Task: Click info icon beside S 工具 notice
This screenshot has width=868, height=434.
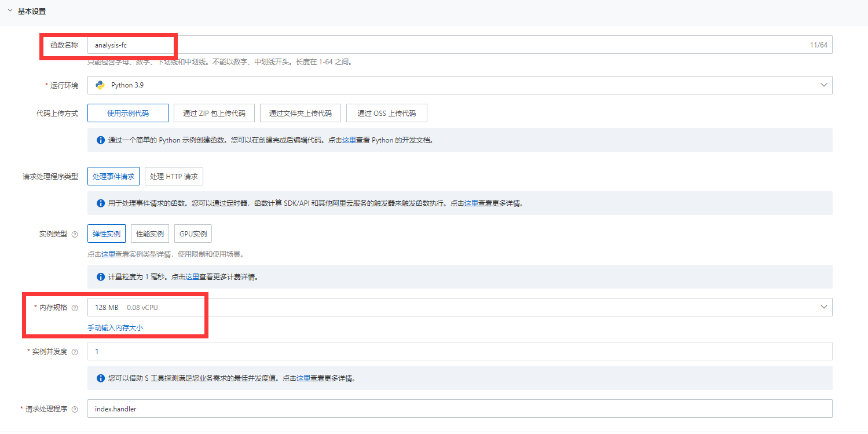Action: pos(101,378)
